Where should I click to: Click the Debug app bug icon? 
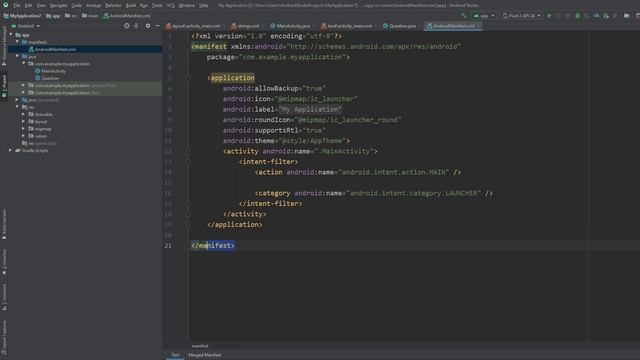(x=578, y=16)
